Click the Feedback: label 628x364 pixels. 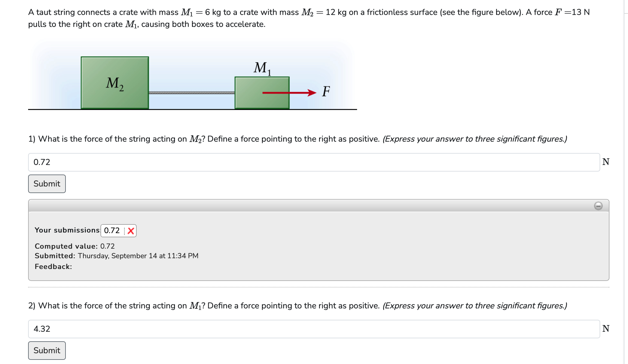pyautogui.click(x=53, y=266)
